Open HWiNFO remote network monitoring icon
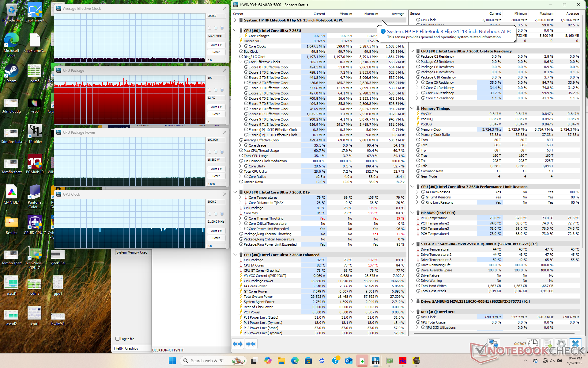 (x=493, y=344)
